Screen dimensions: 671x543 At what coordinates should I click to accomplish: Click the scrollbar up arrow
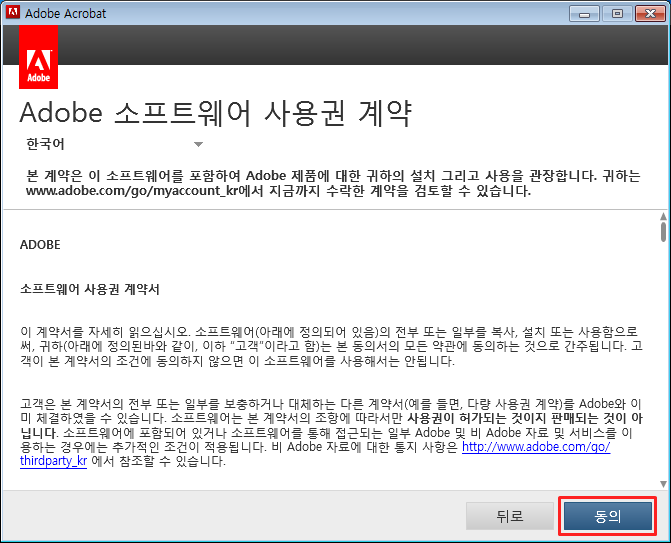tap(663, 216)
